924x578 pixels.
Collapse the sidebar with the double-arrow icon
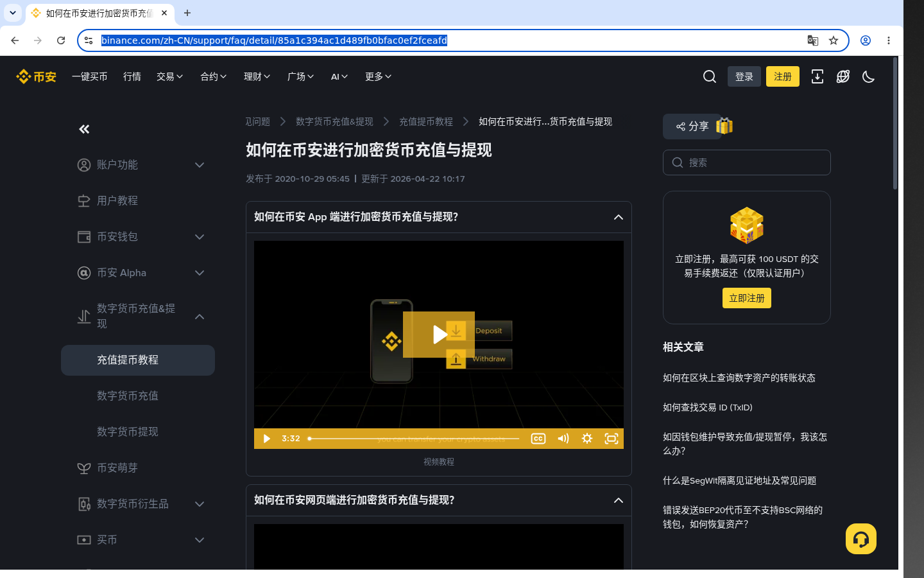(x=84, y=129)
